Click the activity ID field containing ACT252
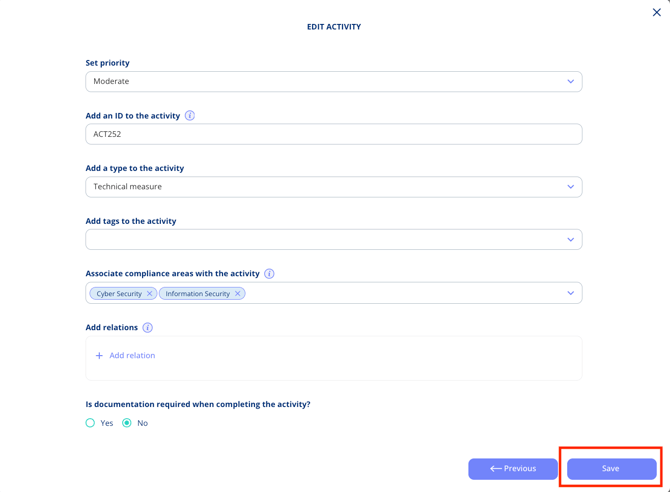670x492 pixels. (x=333, y=134)
